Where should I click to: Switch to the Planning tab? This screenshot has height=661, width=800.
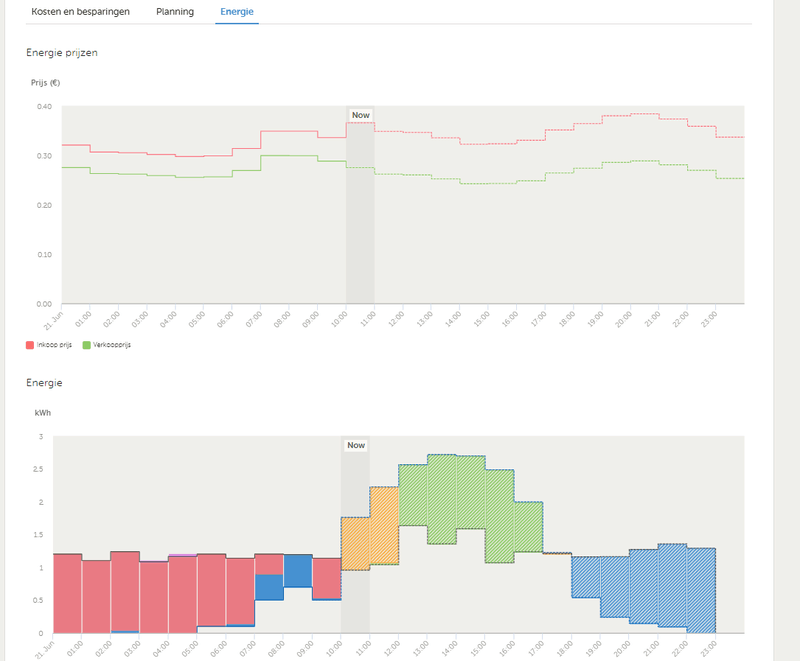click(x=175, y=12)
